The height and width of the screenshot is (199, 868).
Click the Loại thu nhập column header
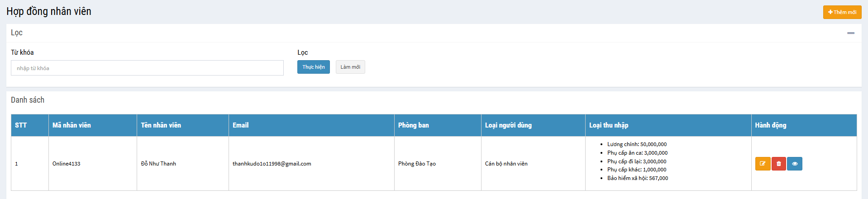(608, 125)
